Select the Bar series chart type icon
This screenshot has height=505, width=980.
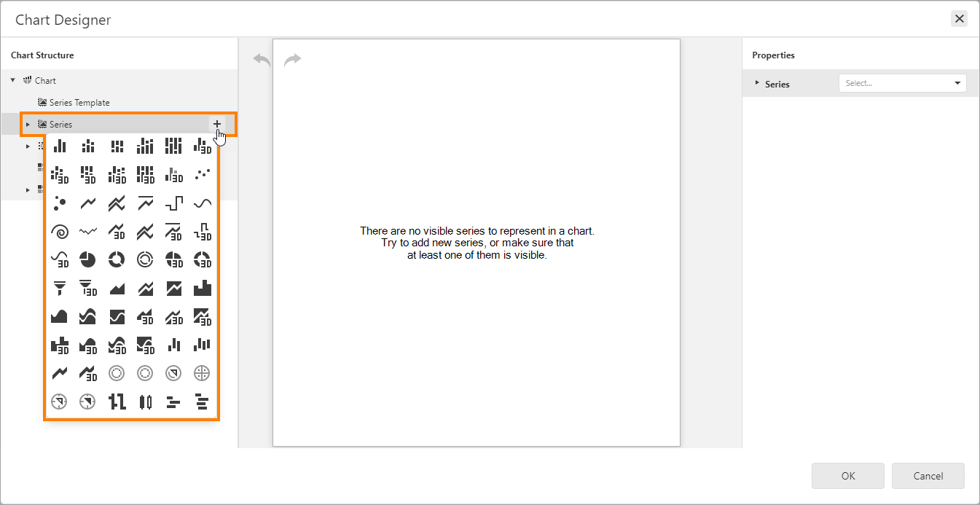(x=60, y=146)
